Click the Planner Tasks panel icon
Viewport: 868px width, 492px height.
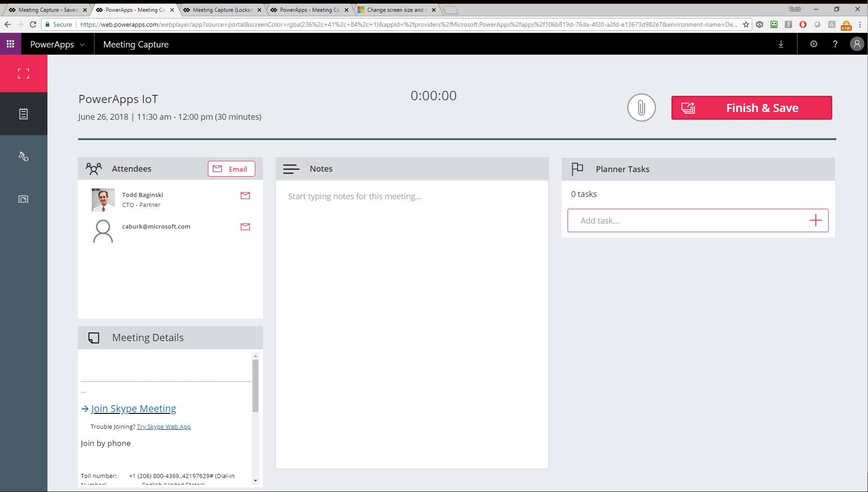577,169
